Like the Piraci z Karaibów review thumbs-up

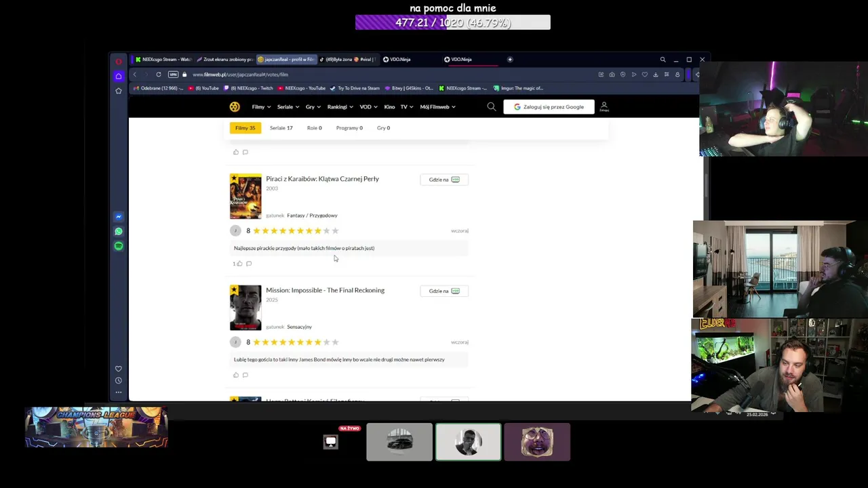239,264
